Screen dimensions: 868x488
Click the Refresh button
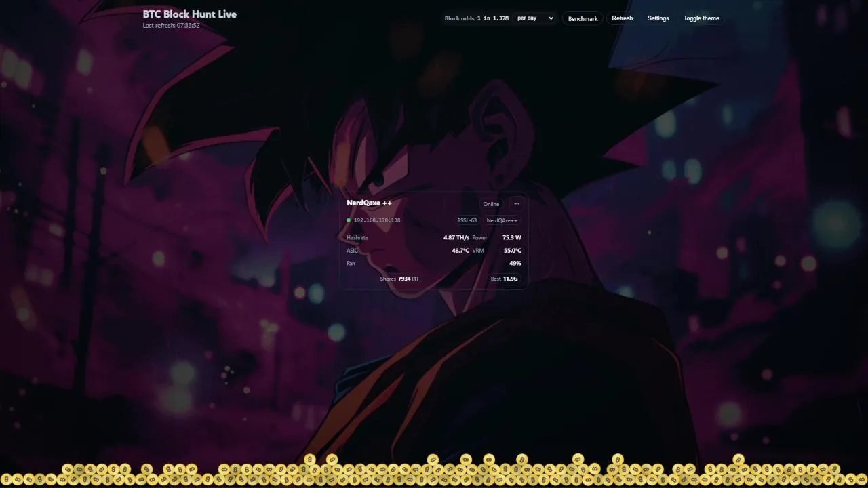click(x=622, y=18)
